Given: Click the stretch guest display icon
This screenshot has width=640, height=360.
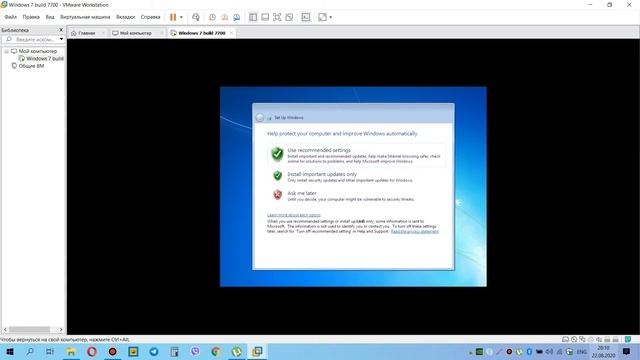Looking at the screenshot, I should coord(322,17).
